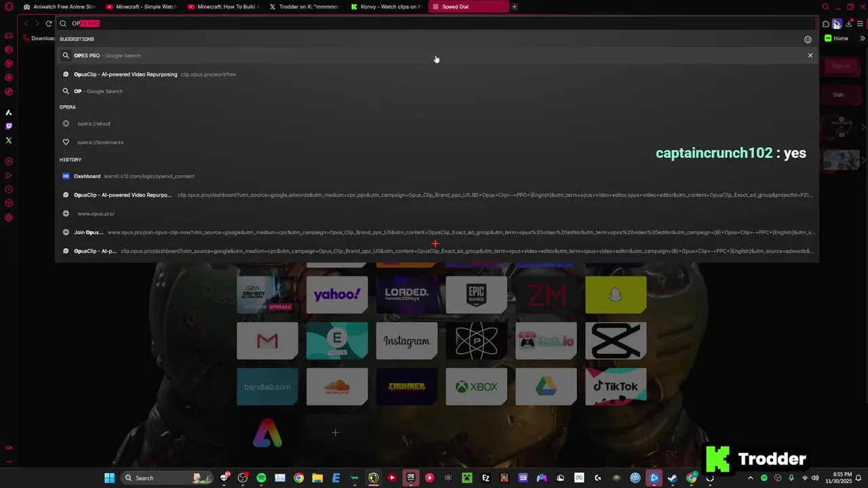Click the tab search magnifier icon

click(825, 7)
